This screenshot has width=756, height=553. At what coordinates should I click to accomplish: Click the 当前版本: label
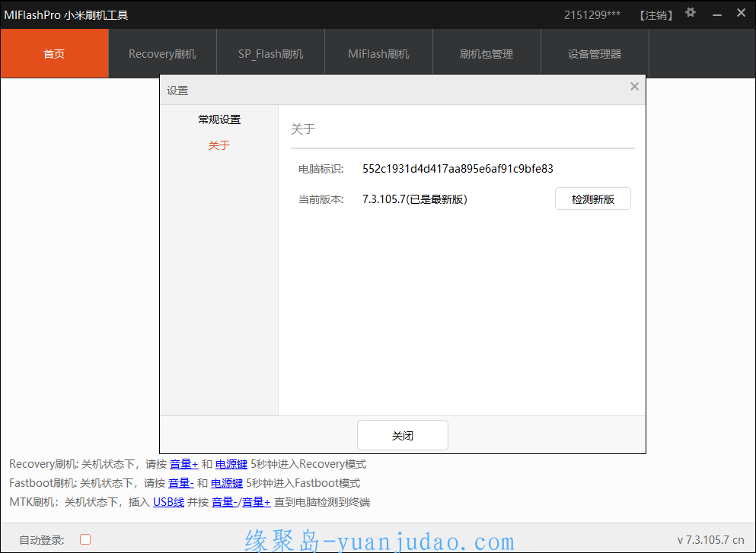tap(321, 199)
